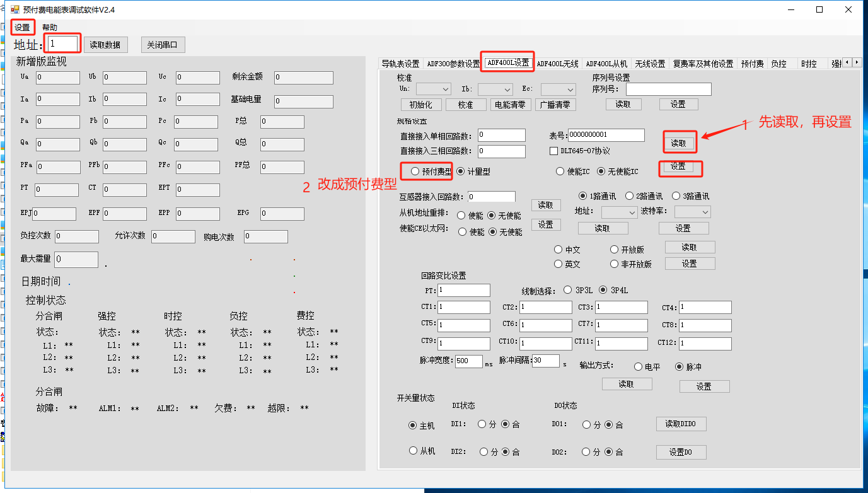Select the 英文 language option
The width and height of the screenshot is (868, 493).
click(558, 264)
